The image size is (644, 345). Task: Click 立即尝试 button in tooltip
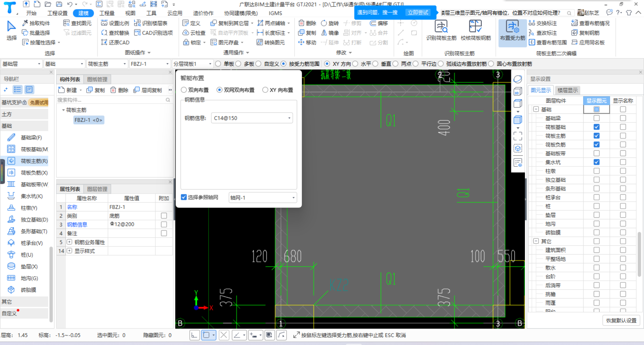[418, 12]
